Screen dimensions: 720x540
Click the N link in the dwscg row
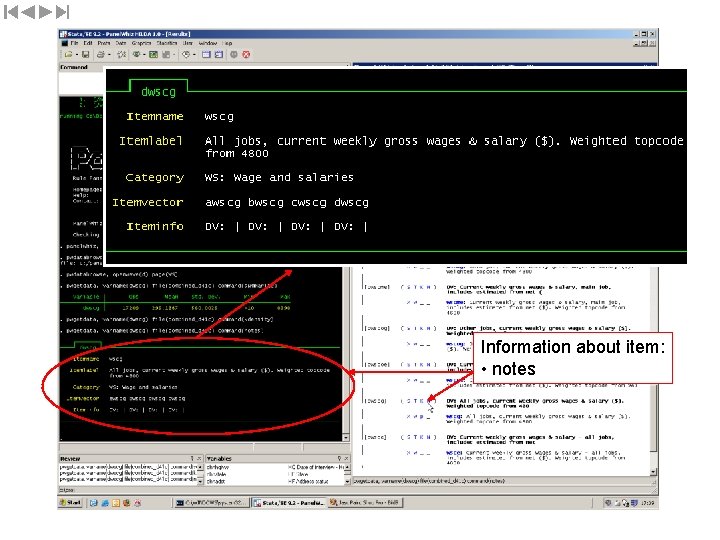click(x=430, y=401)
